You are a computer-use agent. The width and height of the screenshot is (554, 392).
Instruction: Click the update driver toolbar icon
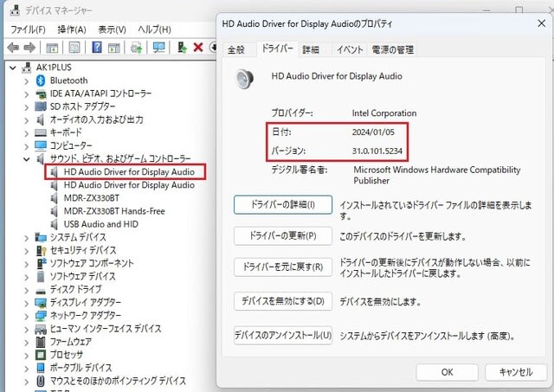[x=136, y=48]
